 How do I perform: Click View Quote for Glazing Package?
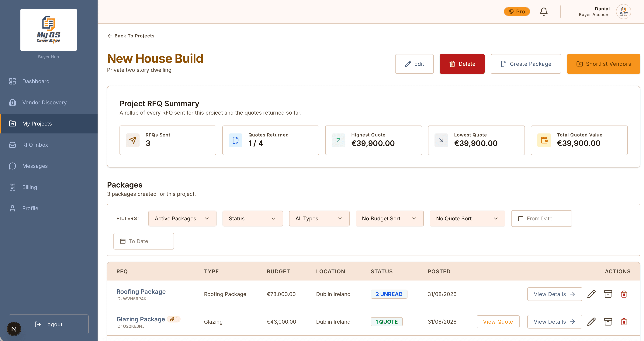coord(498,322)
